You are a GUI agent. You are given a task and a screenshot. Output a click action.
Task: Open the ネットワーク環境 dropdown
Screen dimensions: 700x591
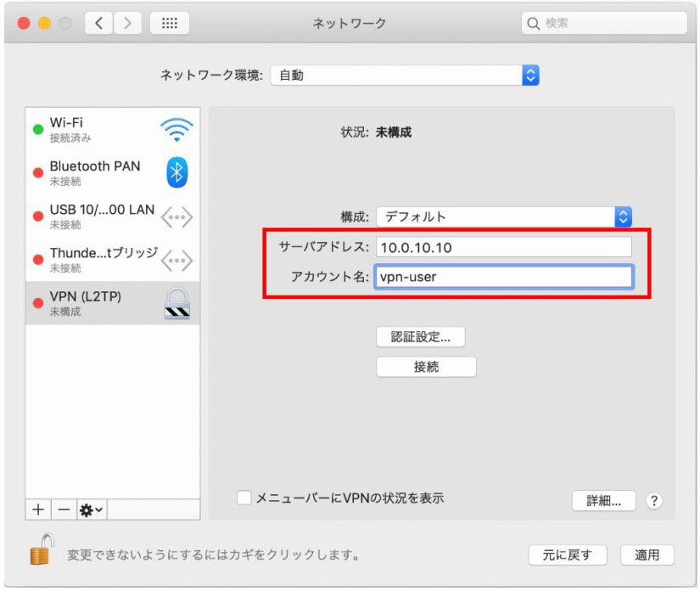tap(405, 75)
